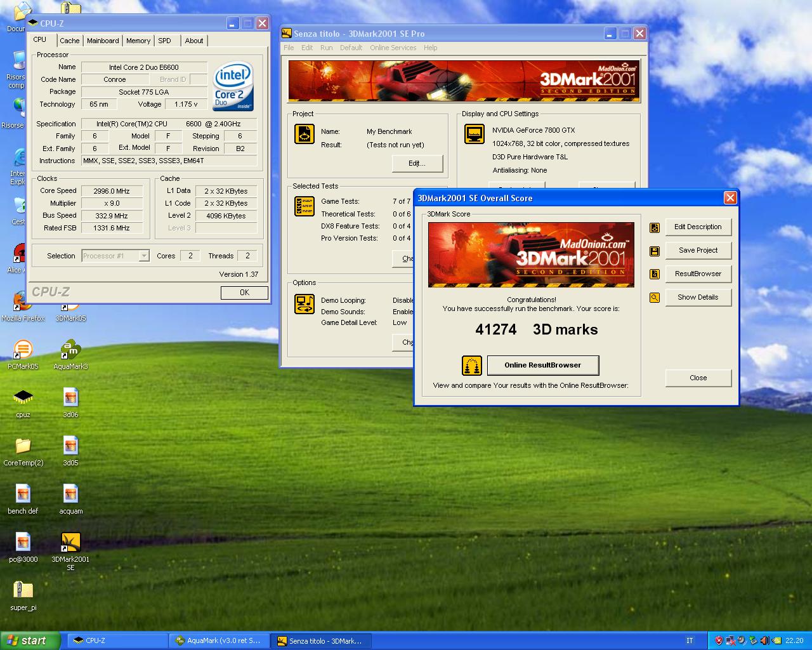Select the 3DMark05 desktop shortcut
Viewport: 812px width, 650px height.
(70, 312)
